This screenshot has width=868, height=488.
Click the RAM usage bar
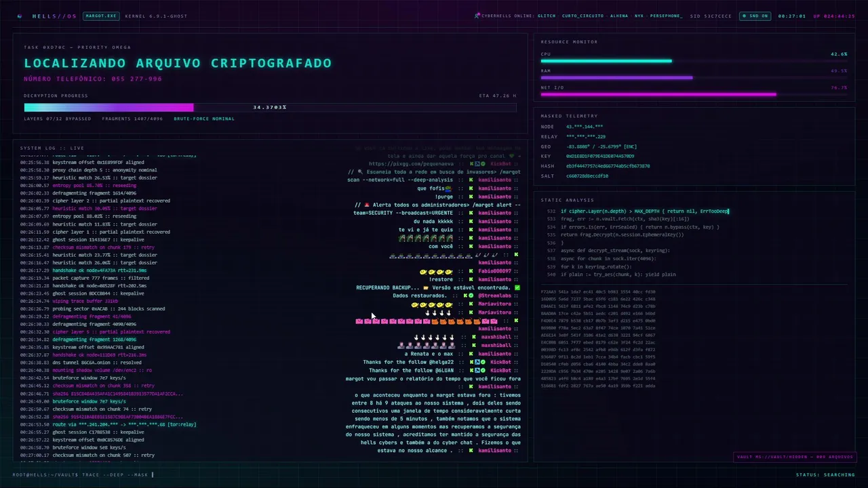694,78
